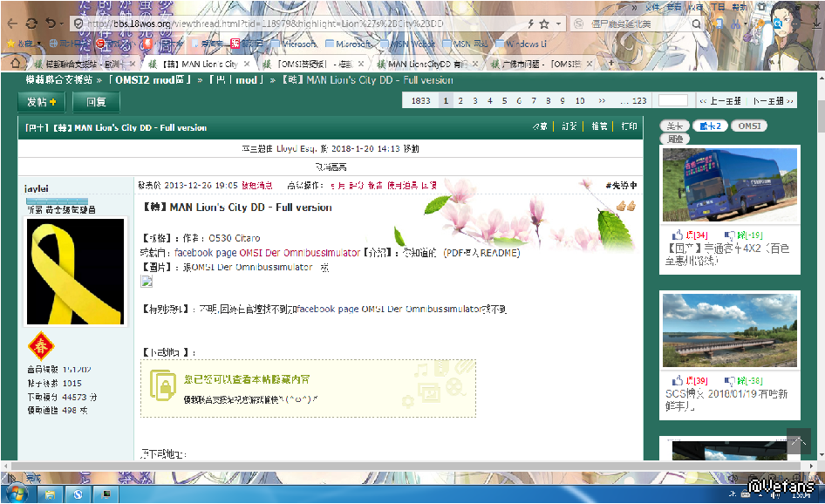
Task: Click the red diamond '春' medal icon
Action: (x=40, y=346)
